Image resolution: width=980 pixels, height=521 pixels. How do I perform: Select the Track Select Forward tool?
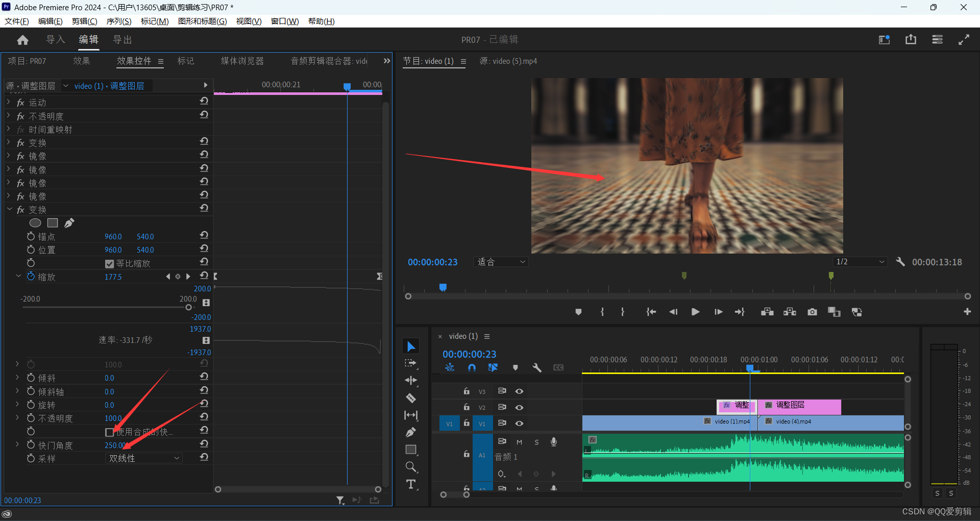(411, 363)
